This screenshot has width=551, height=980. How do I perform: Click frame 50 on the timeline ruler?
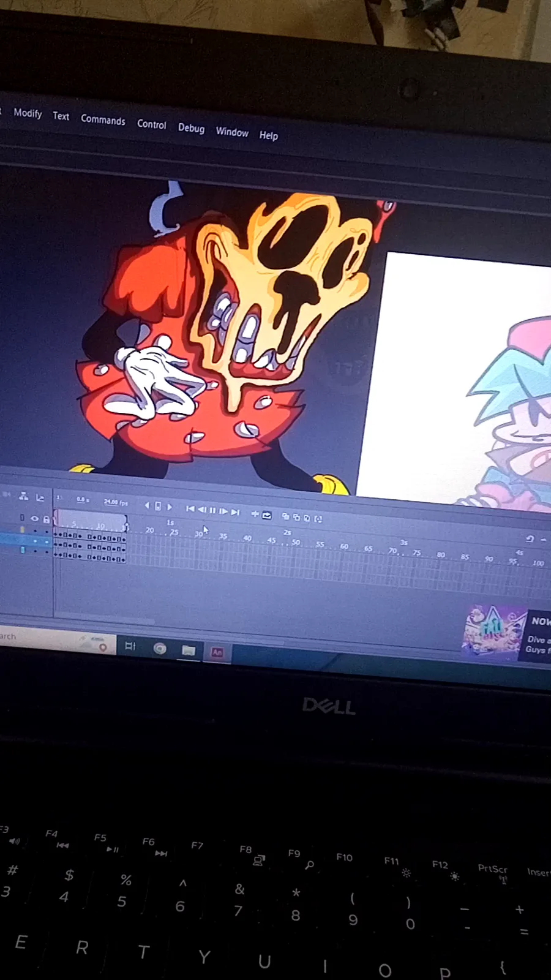(296, 542)
